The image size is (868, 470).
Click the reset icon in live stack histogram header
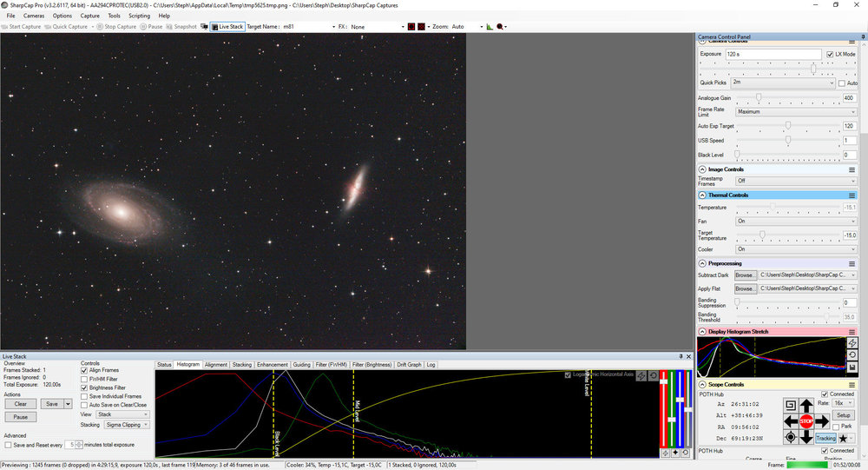click(654, 376)
